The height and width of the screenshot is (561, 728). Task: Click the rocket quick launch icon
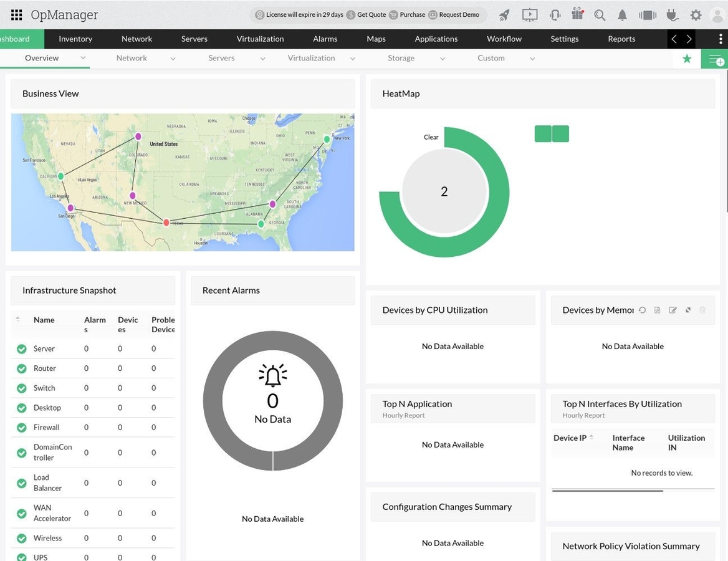(x=505, y=14)
